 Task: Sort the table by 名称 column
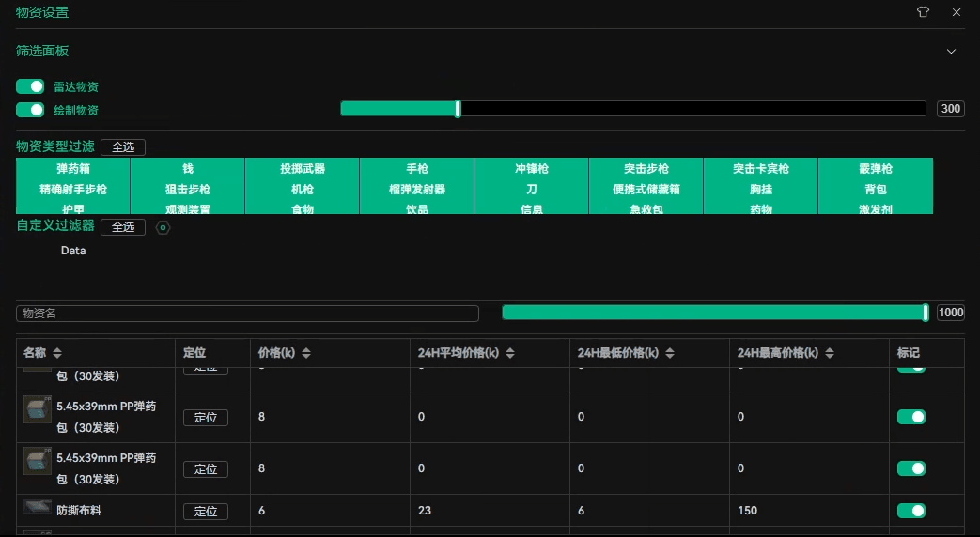(57, 353)
